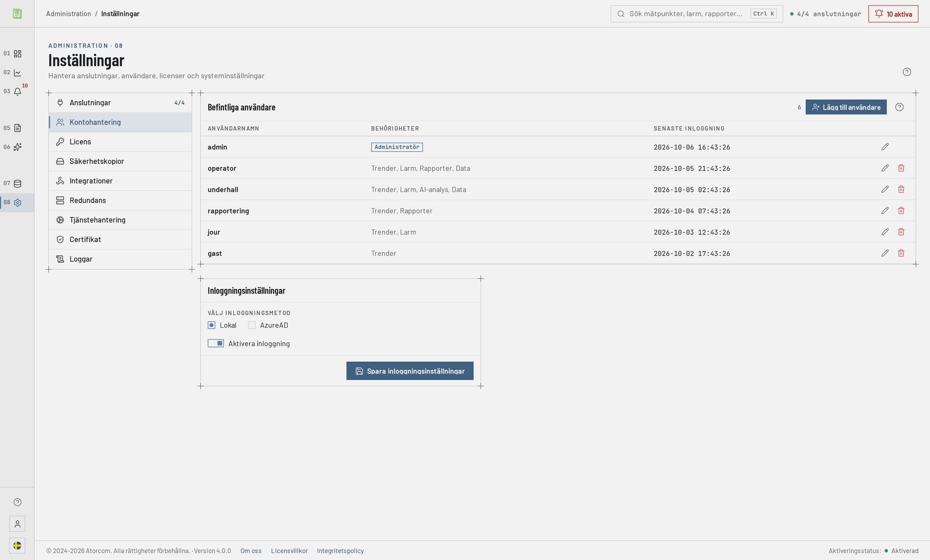Open the Säkerhetskopior settings section
The image size is (930, 560).
120,161
